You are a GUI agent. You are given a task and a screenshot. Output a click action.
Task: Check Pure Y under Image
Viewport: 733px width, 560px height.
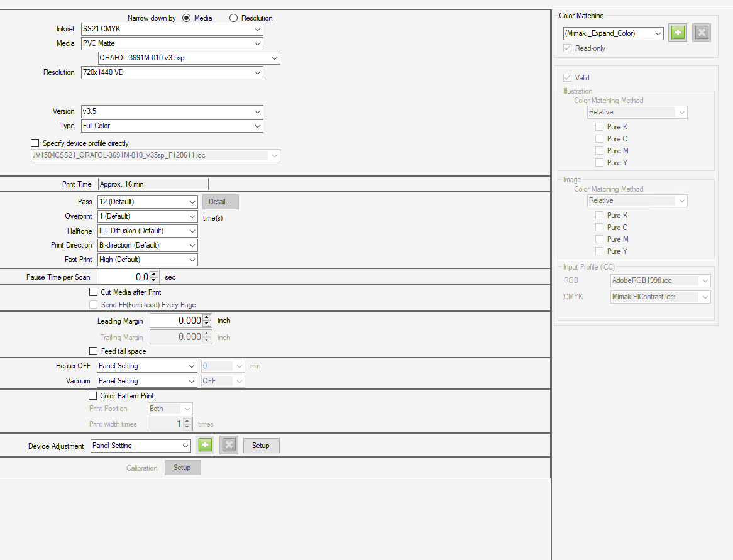(x=599, y=251)
